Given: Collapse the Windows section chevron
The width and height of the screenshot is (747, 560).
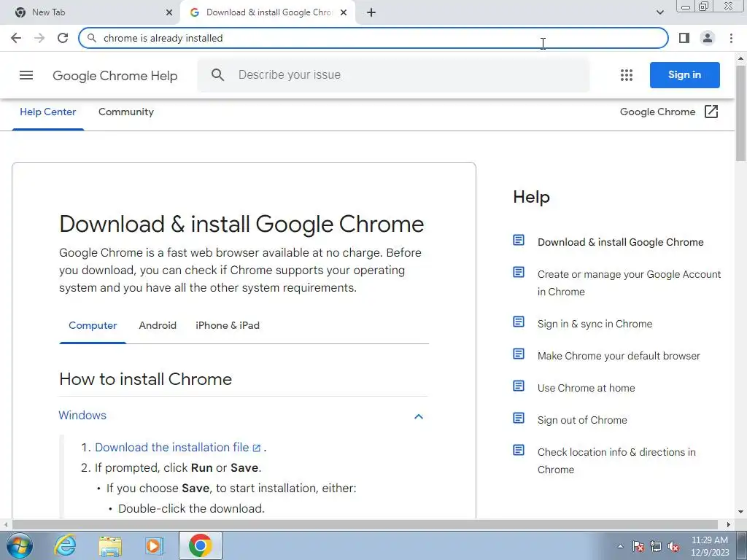Looking at the screenshot, I should click(x=419, y=416).
